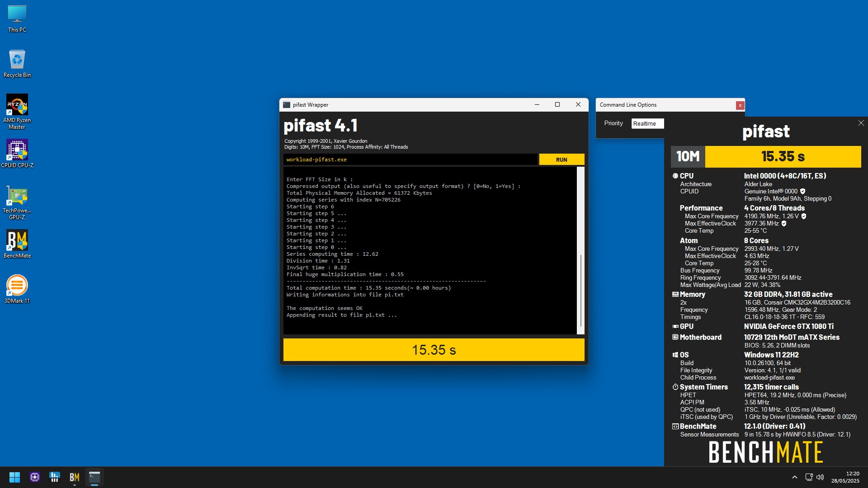Click NVIDIA GeForce GTX 1080 Ti text
The width and height of the screenshot is (868, 488).
pyautogui.click(x=789, y=326)
